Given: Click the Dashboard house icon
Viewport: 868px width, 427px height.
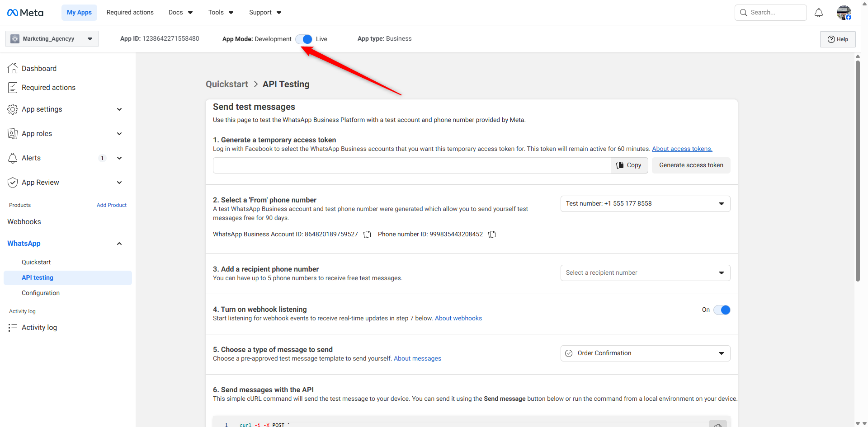Looking at the screenshot, I should (13, 68).
